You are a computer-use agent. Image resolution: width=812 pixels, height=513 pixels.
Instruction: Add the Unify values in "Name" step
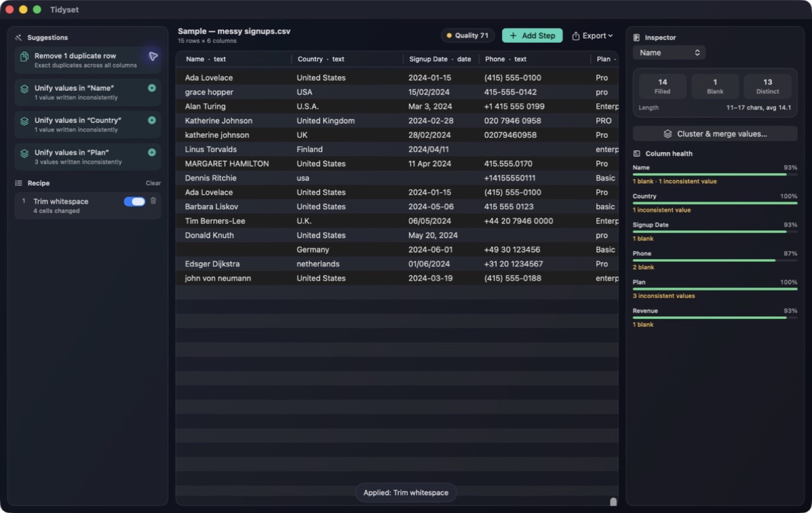tap(152, 88)
